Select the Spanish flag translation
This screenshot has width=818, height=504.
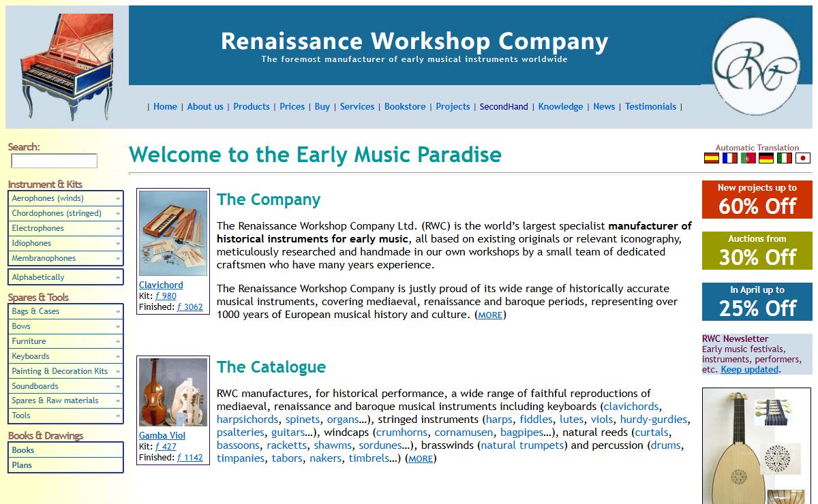(x=712, y=158)
